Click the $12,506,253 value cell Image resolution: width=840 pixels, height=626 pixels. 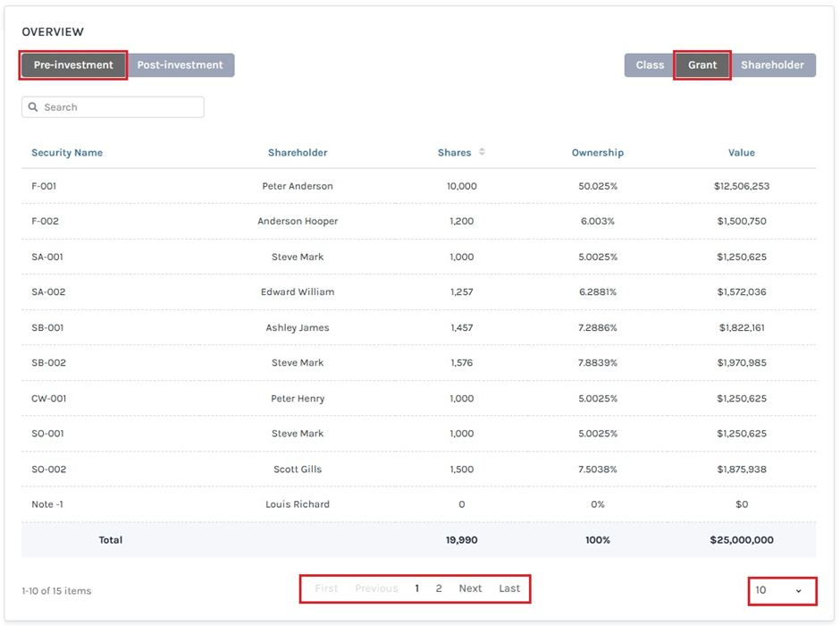(x=742, y=186)
